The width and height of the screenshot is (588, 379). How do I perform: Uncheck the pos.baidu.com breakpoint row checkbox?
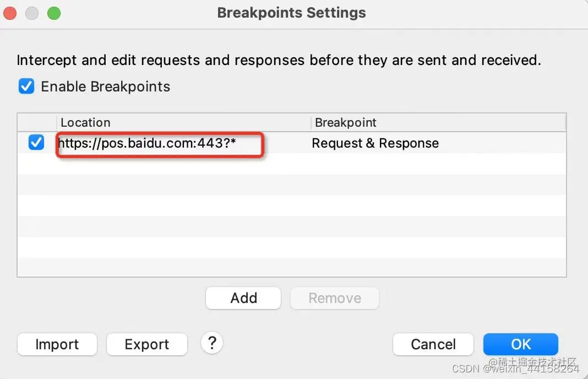coord(36,143)
